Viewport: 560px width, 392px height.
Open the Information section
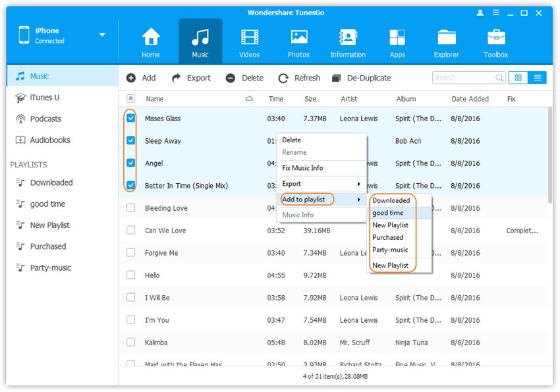point(348,42)
